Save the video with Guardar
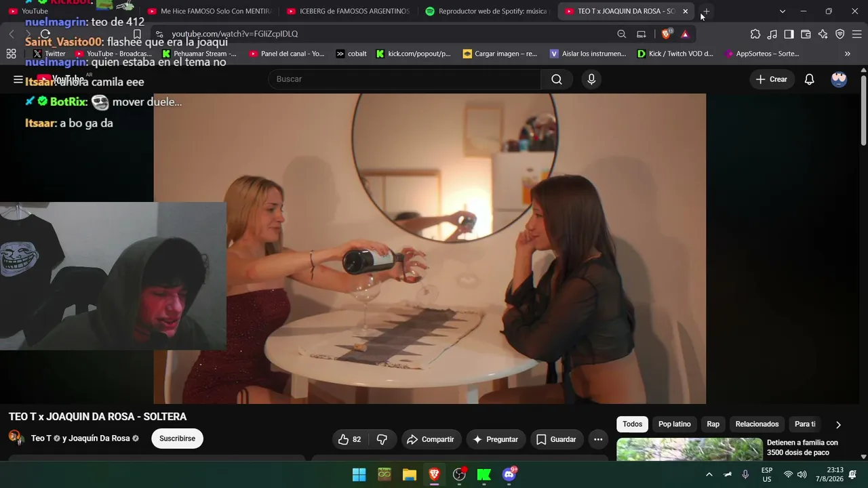 [556, 439]
